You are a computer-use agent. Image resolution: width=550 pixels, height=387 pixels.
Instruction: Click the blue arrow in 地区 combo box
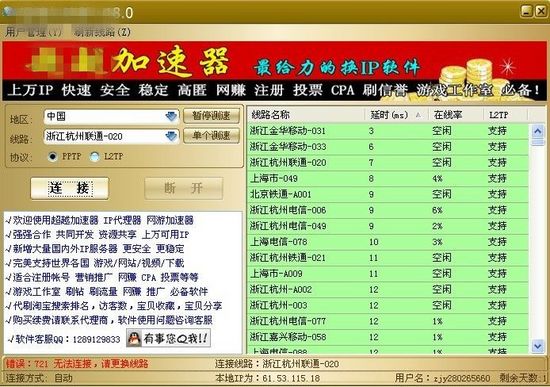[171, 116]
